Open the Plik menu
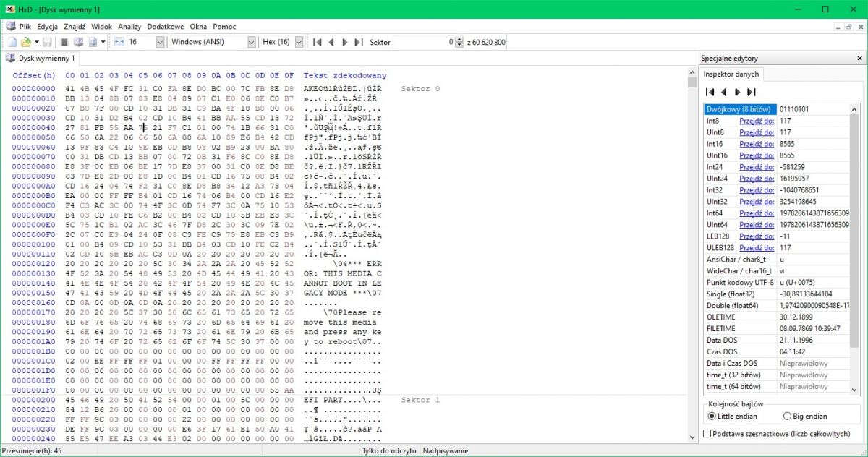This screenshot has height=457, width=868. 25,26
